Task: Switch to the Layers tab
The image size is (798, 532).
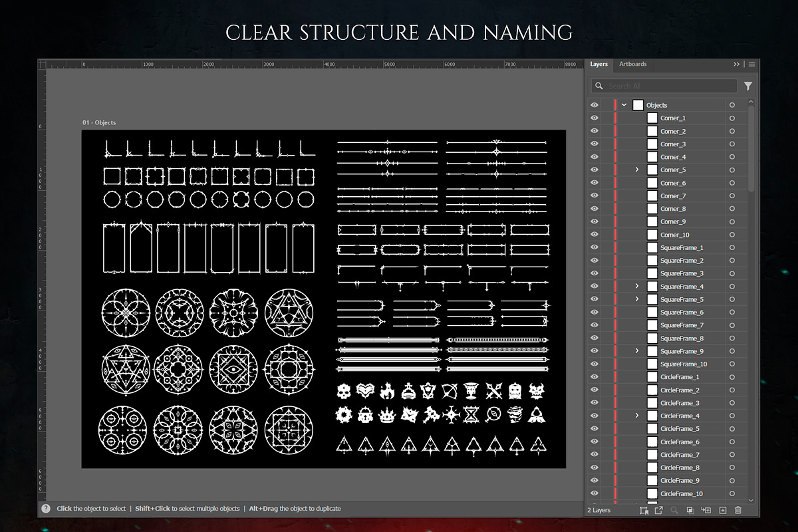Action: click(x=598, y=65)
